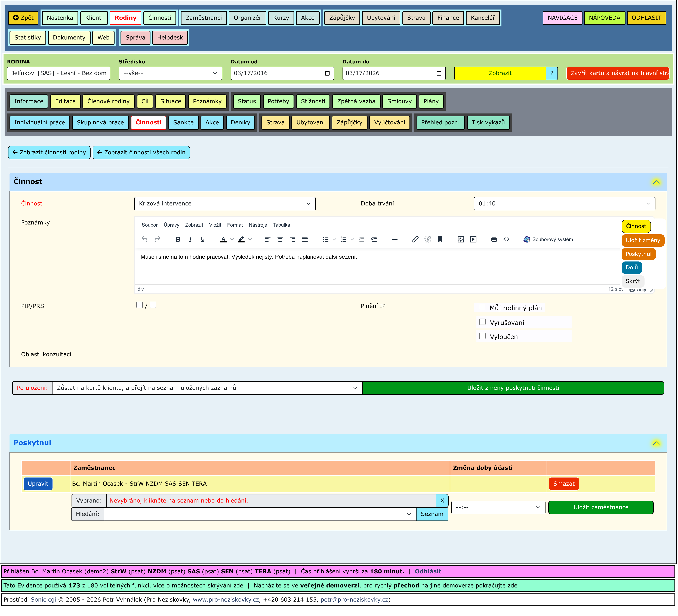Open source code view icon
The image size is (678, 616).
pyautogui.click(x=507, y=239)
